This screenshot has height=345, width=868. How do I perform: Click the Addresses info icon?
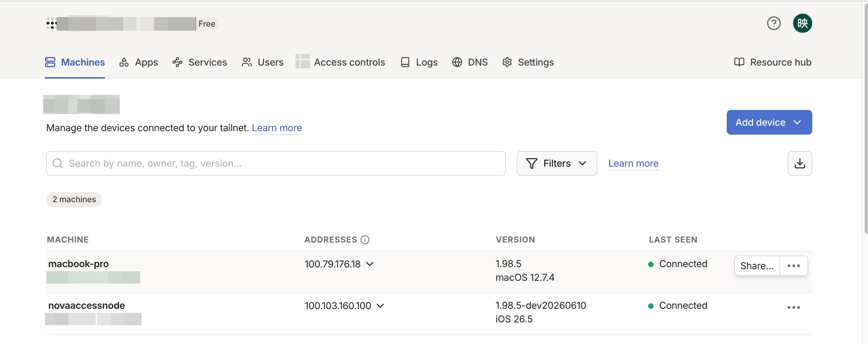click(x=365, y=240)
